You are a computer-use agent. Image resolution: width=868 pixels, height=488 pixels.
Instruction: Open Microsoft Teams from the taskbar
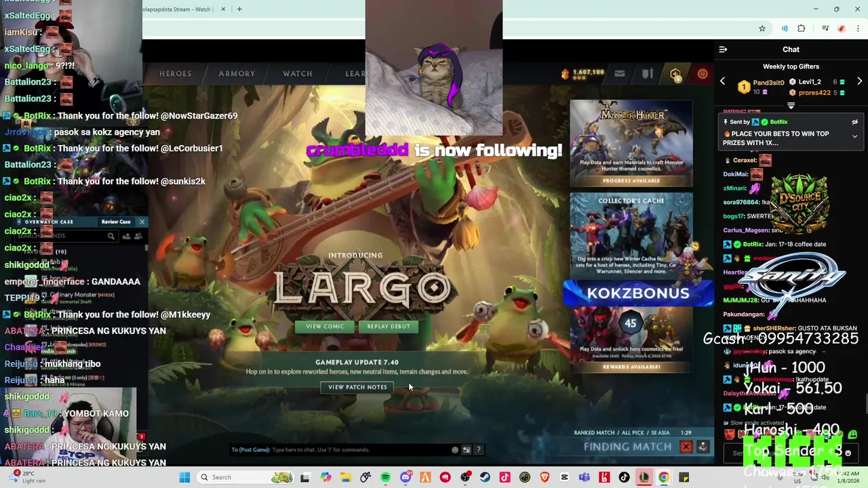[584, 477]
